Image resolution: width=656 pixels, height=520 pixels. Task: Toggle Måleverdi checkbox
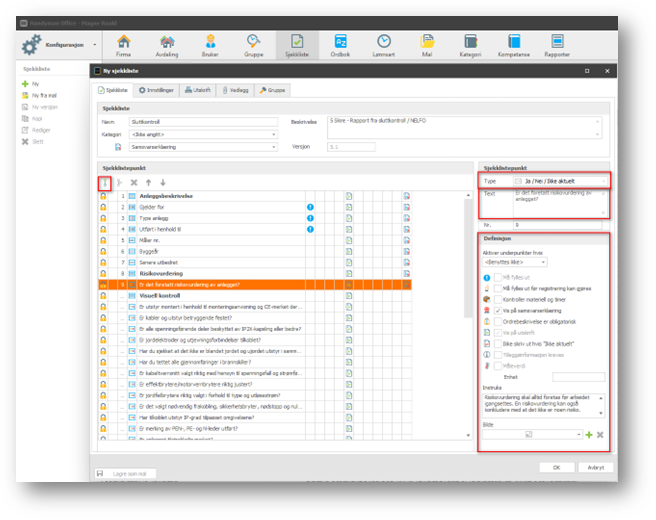(498, 366)
